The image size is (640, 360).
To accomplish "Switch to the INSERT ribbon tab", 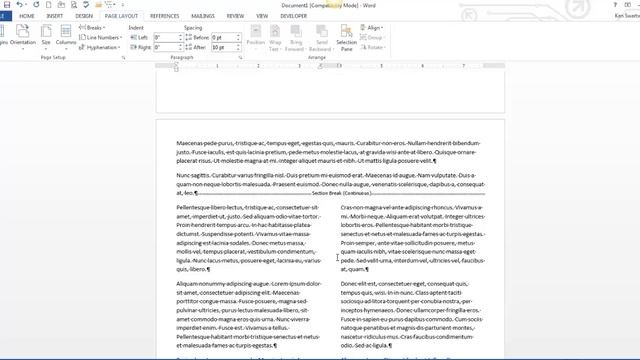I will click(55, 16).
